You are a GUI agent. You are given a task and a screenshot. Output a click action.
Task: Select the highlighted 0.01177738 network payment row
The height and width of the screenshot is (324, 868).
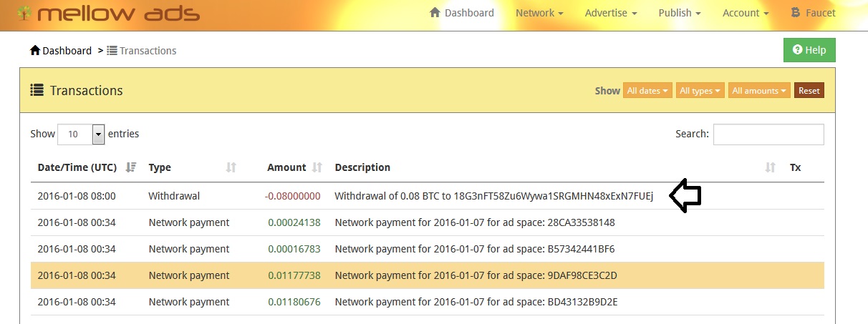428,275
